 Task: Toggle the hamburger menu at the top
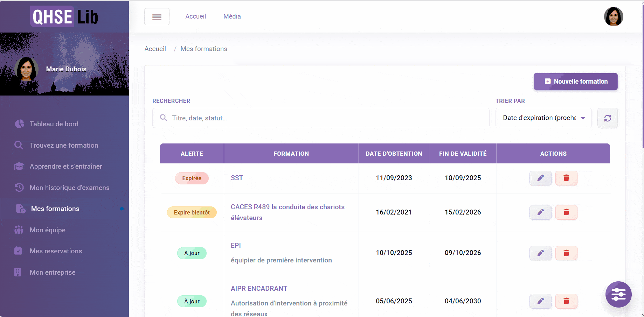coord(157,16)
